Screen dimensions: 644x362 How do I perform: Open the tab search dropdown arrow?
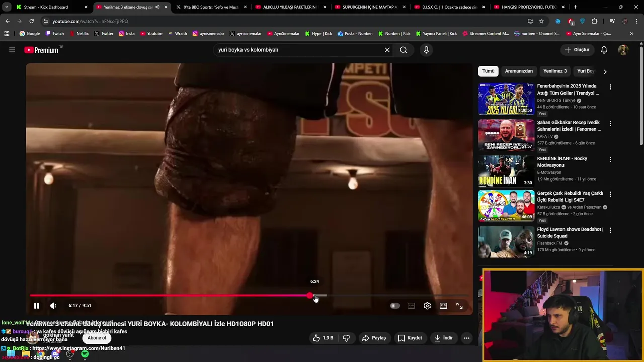(x=6, y=7)
